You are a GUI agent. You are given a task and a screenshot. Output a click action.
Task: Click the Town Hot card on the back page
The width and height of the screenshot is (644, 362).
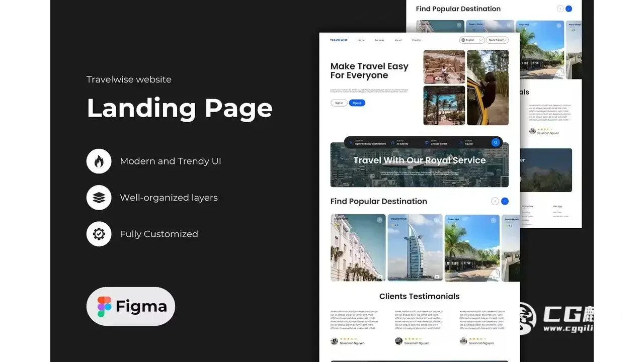(x=540, y=49)
